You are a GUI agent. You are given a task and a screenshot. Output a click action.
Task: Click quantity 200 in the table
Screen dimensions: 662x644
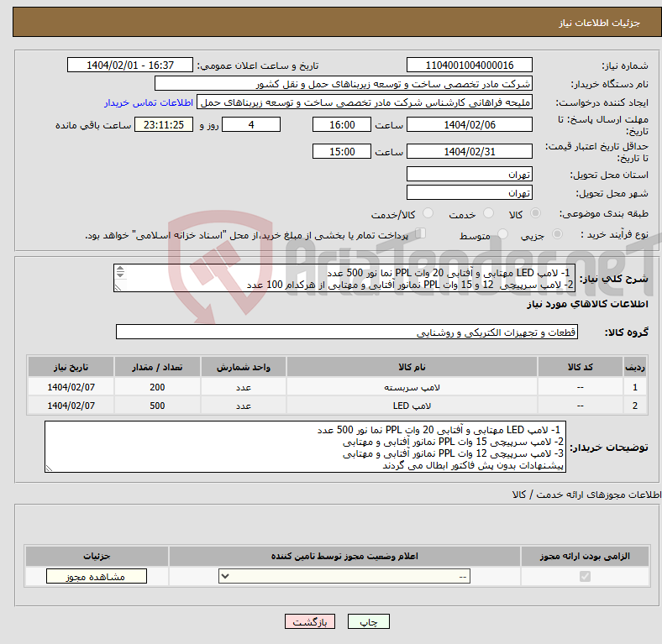coord(157,387)
